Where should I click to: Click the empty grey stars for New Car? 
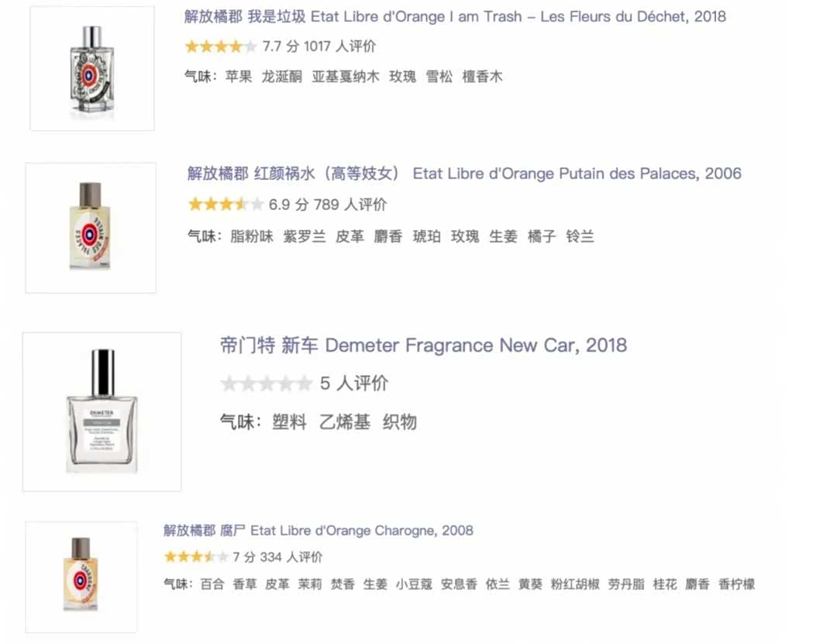point(266,384)
